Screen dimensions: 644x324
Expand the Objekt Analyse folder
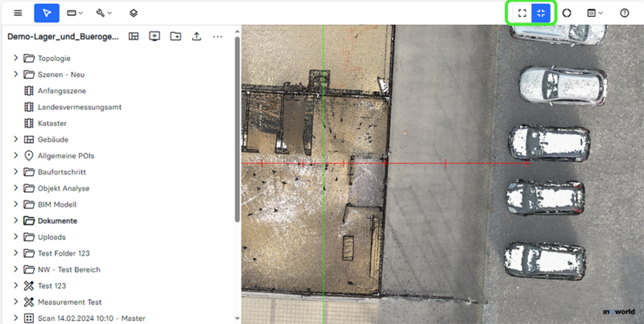[x=15, y=188]
